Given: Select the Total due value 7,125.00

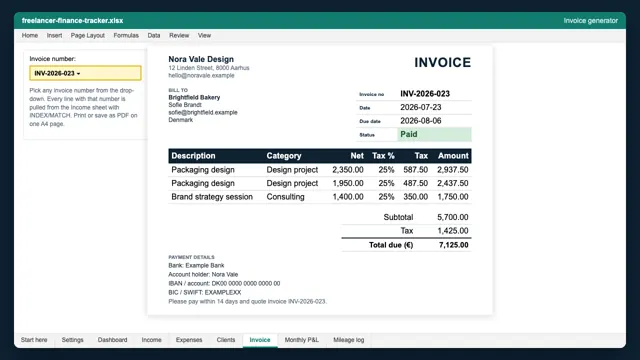Looking at the screenshot, I should [x=453, y=245].
